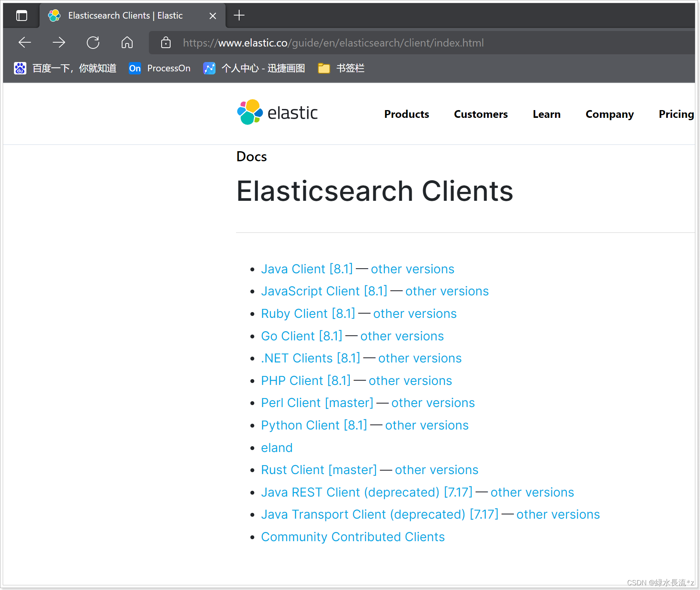Open Go Client [8.1] docs
Viewport: 700px width, 590px height.
click(302, 336)
